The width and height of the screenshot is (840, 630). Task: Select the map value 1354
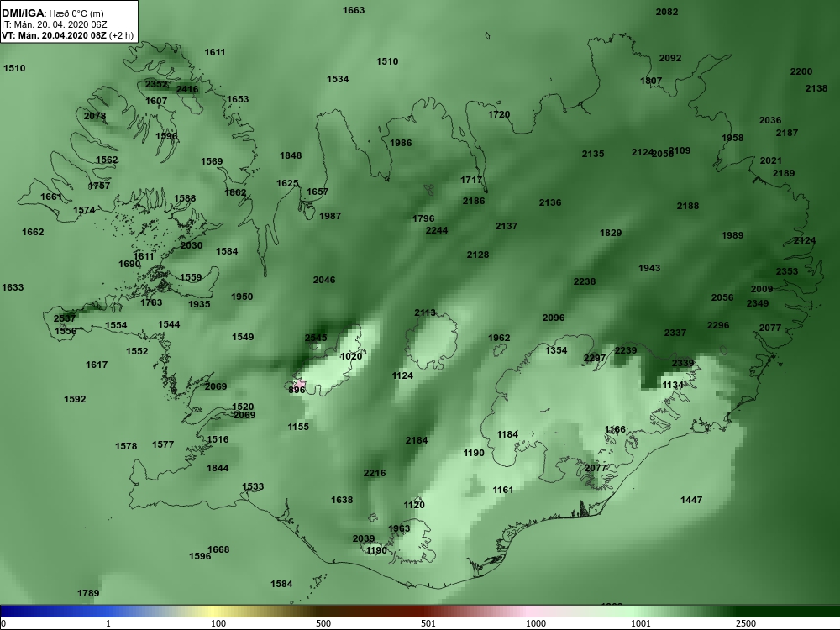[x=556, y=349]
